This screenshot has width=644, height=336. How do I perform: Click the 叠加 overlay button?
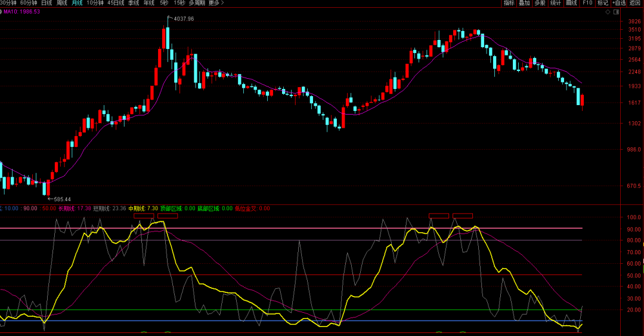pos(524,3)
